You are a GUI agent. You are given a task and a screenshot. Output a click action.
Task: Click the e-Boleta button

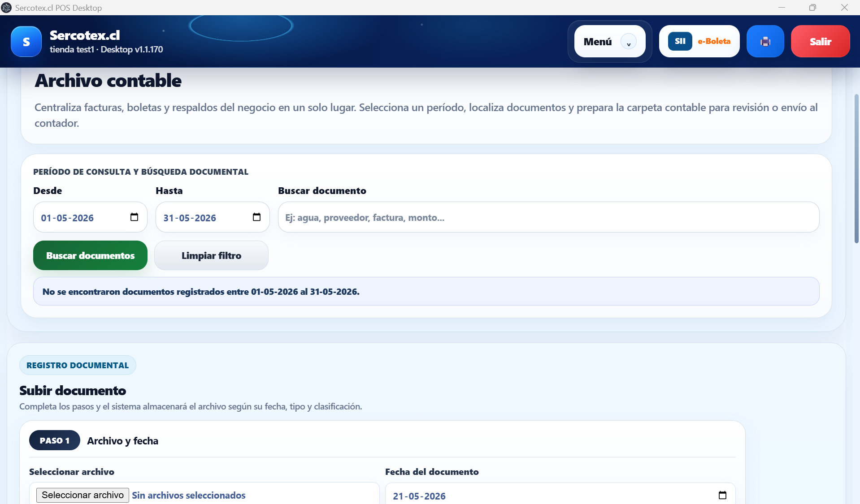pyautogui.click(x=699, y=41)
